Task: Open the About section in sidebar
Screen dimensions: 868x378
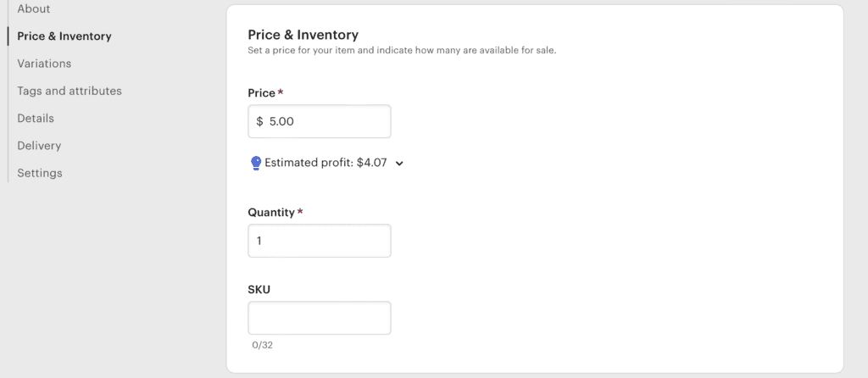Action: click(34, 8)
